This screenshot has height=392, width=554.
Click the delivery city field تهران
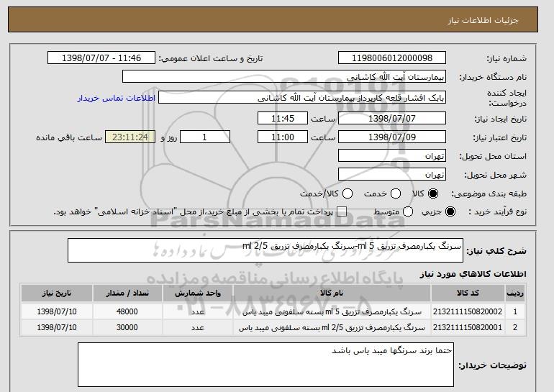tap(392, 175)
